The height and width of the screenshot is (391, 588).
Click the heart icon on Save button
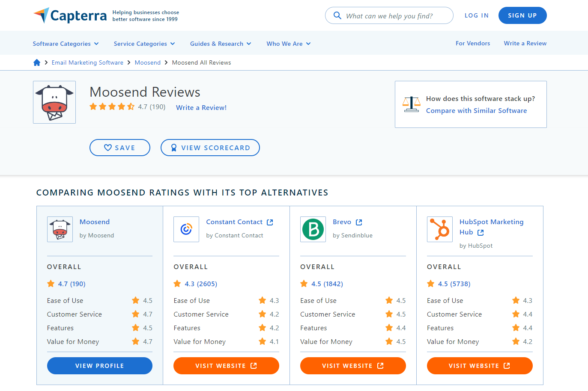pos(108,148)
